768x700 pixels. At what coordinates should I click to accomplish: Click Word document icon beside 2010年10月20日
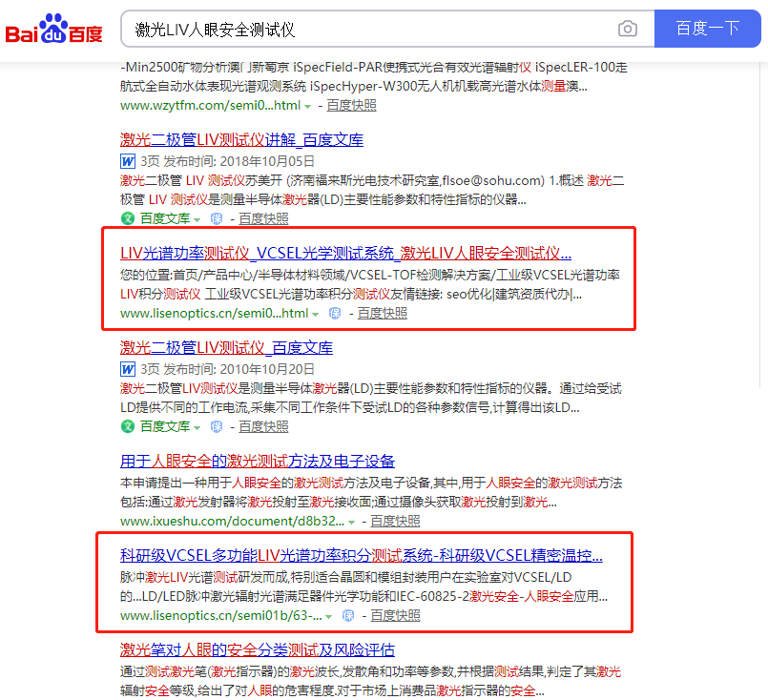coord(128,369)
